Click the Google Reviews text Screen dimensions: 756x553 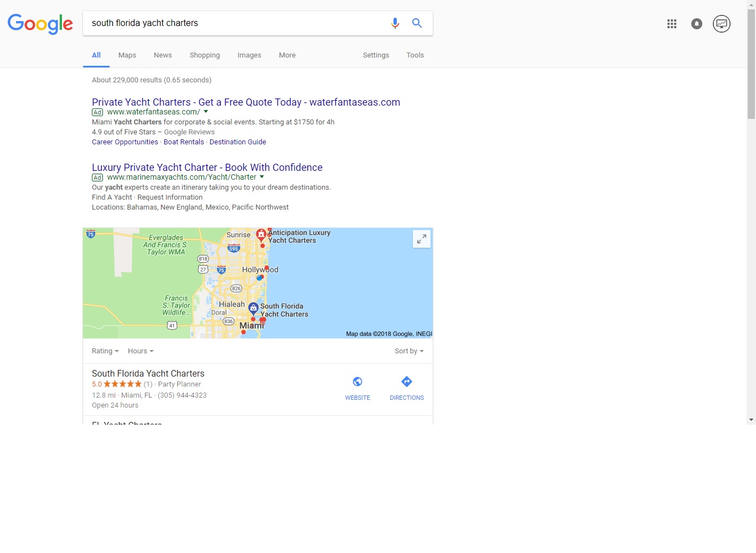click(189, 132)
